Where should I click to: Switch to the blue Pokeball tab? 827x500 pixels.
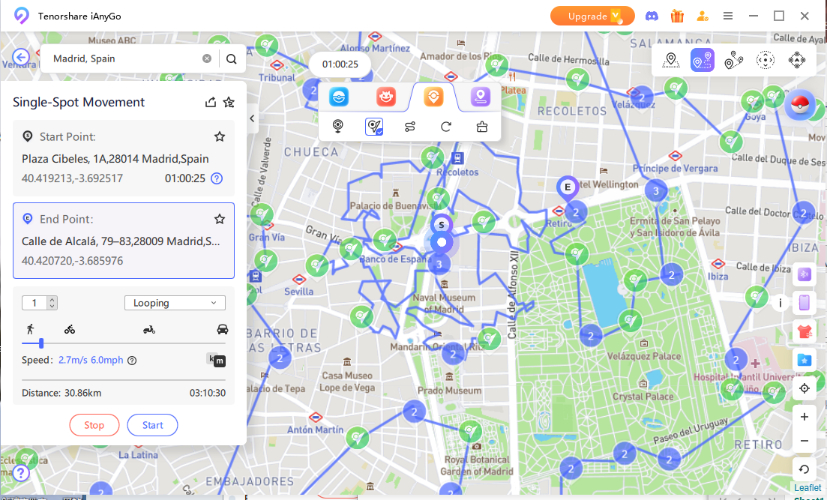point(339,97)
